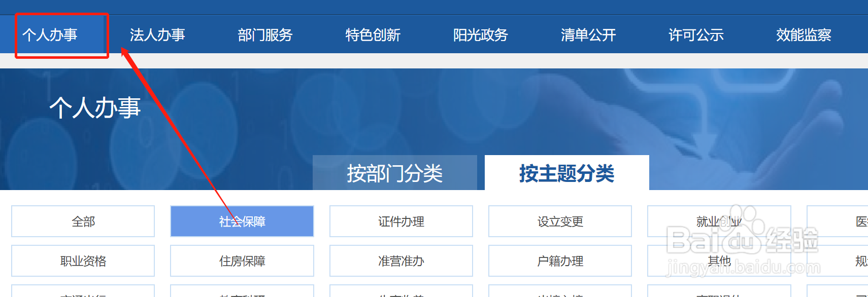868x297 pixels.
Task: Open 阳光政务 in the navigation bar
Action: 480,35
